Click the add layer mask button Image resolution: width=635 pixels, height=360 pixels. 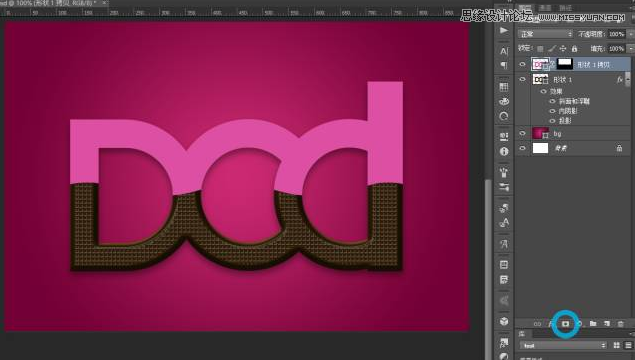click(565, 324)
